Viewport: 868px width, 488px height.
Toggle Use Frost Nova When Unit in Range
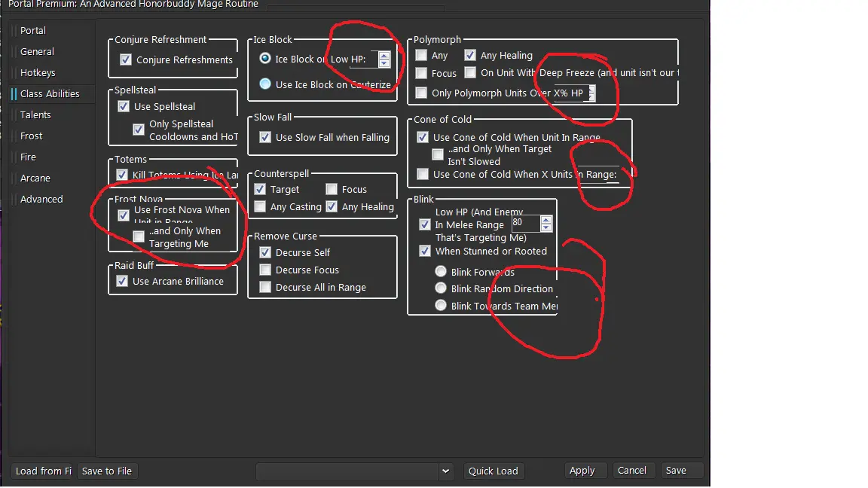[x=124, y=215]
